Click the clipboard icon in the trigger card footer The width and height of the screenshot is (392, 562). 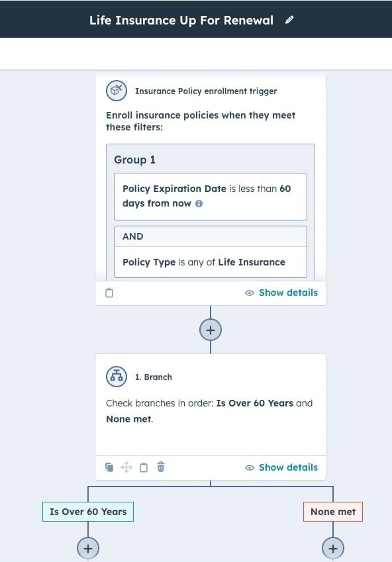tap(109, 293)
